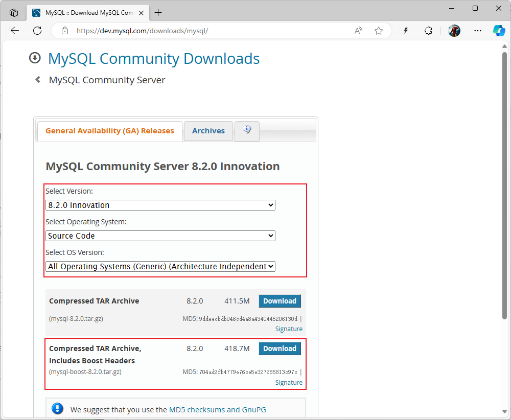Open the user profile avatar
This screenshot has height=420, width=511.
coord(454,31)
